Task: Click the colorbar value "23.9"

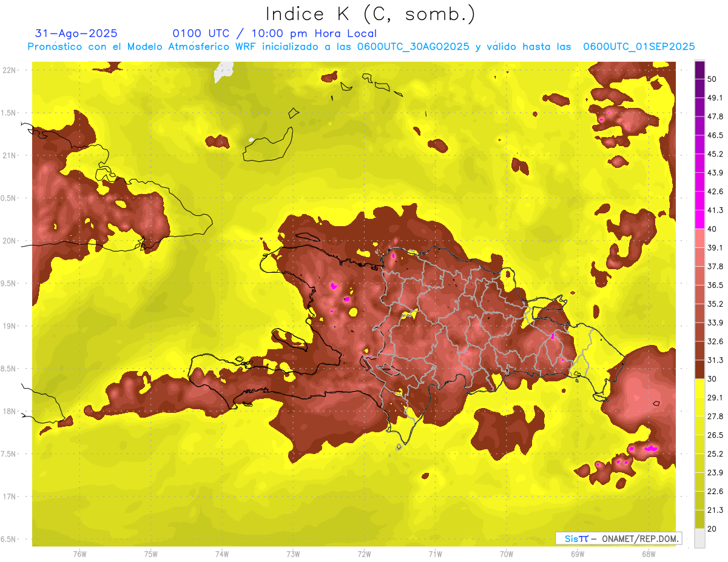Action: pos(715,473)
